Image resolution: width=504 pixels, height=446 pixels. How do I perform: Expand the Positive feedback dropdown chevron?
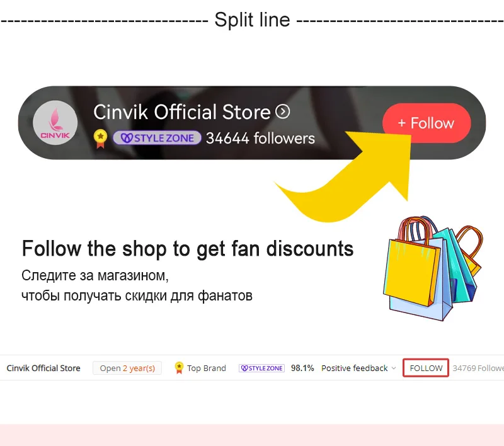click(x=394, y=369)
